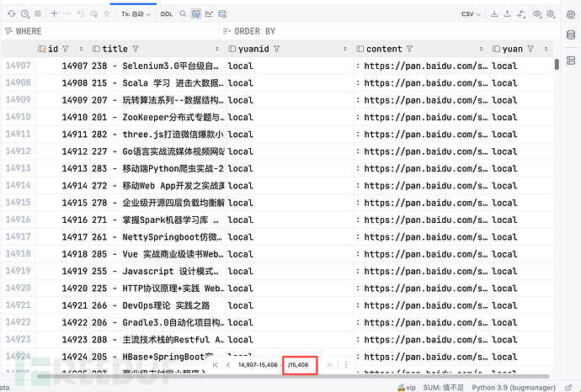Open pagination more options dots
This screenshot has width=581, height=392.
[x=346, y=365]
